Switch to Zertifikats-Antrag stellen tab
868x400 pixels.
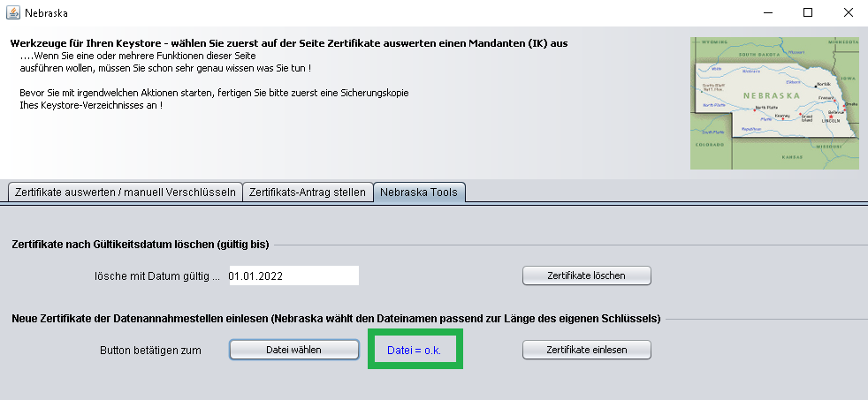point(308,192)
